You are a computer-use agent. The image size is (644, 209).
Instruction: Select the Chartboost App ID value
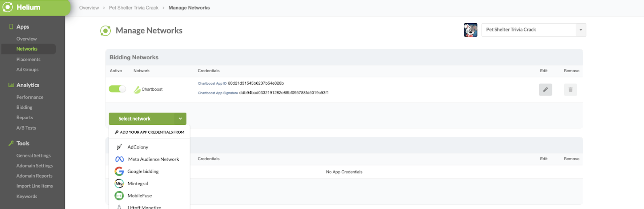click(256, 83)
